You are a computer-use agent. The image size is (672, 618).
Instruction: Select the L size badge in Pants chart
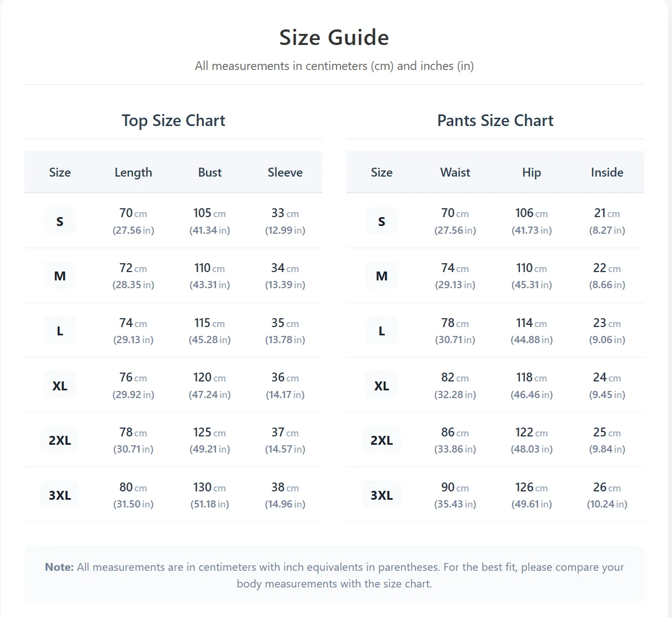[x=382, y=331]
